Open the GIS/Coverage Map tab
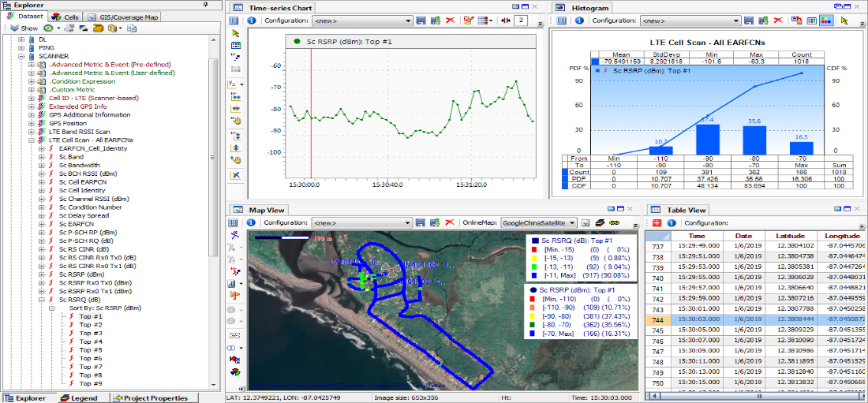This screenshot has height=403, width=868. (x=122, y=17)
